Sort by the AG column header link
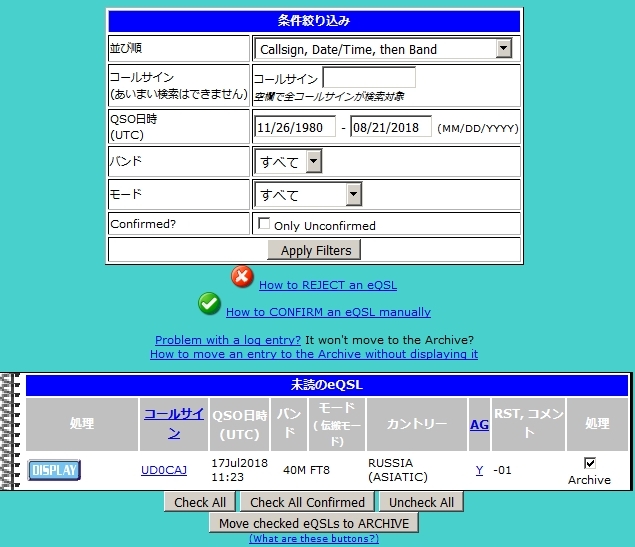Viewport: 635px width, 547px height. point(479,424)
